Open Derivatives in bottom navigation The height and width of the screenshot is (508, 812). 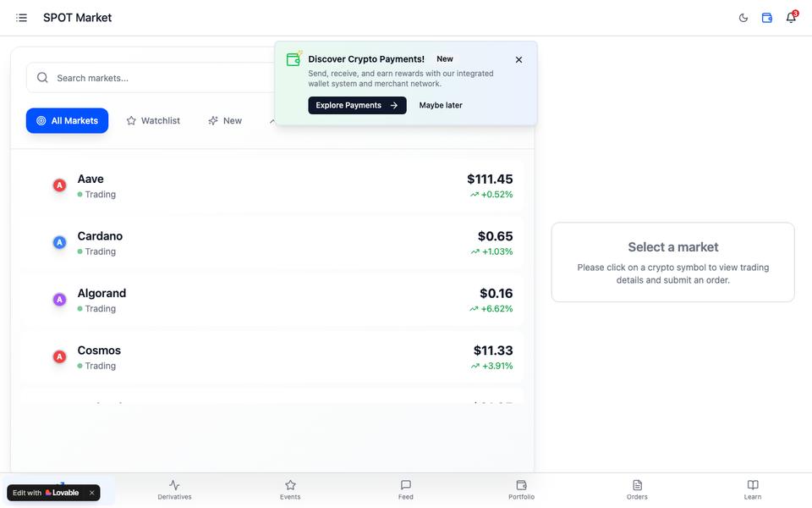point(174,490)
